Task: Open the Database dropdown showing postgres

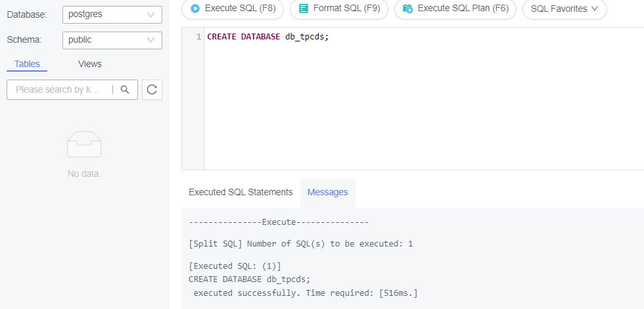Action: 112,14
